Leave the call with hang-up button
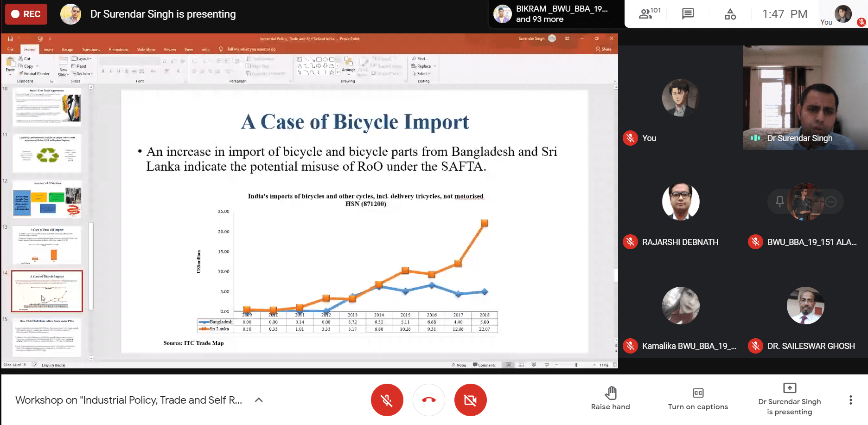The width and height of the screenshot is (868, 425). [429, 400]
